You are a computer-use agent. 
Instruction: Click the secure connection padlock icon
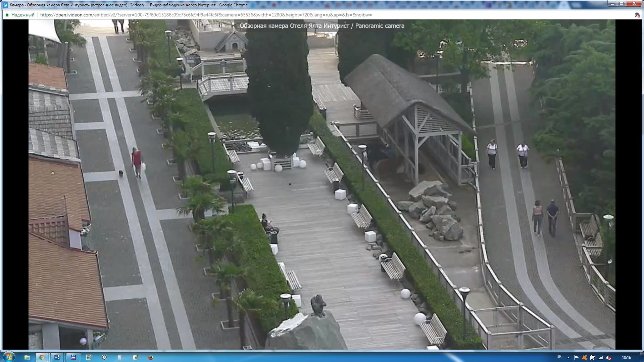(x=7, y=15)
